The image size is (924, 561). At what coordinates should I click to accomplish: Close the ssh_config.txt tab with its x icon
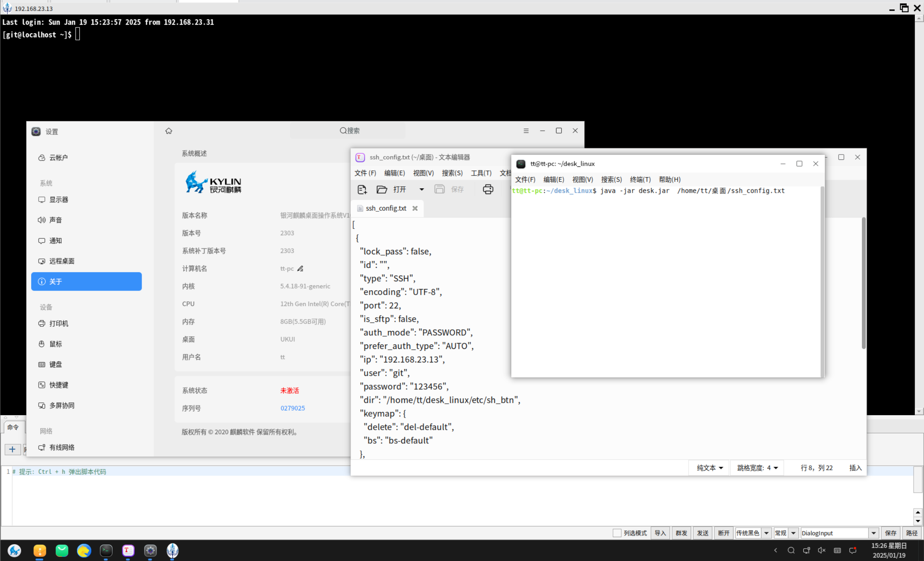(x=415, y=208)
